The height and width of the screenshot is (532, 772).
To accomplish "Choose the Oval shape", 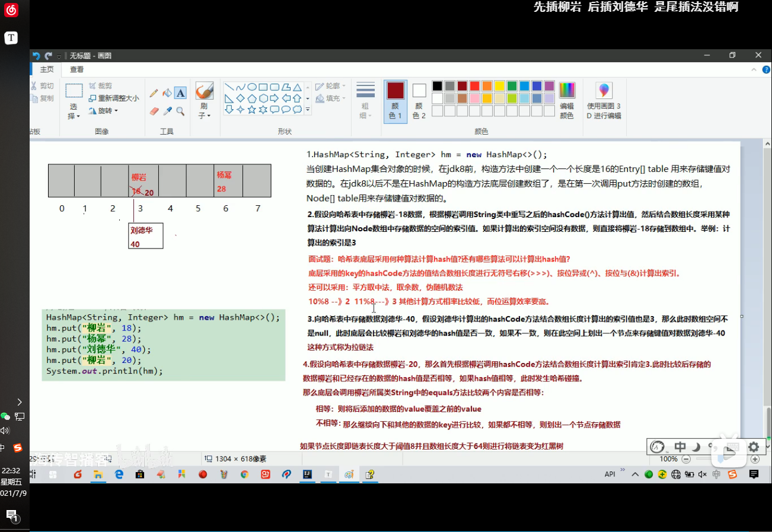I will tap(252, 87).
